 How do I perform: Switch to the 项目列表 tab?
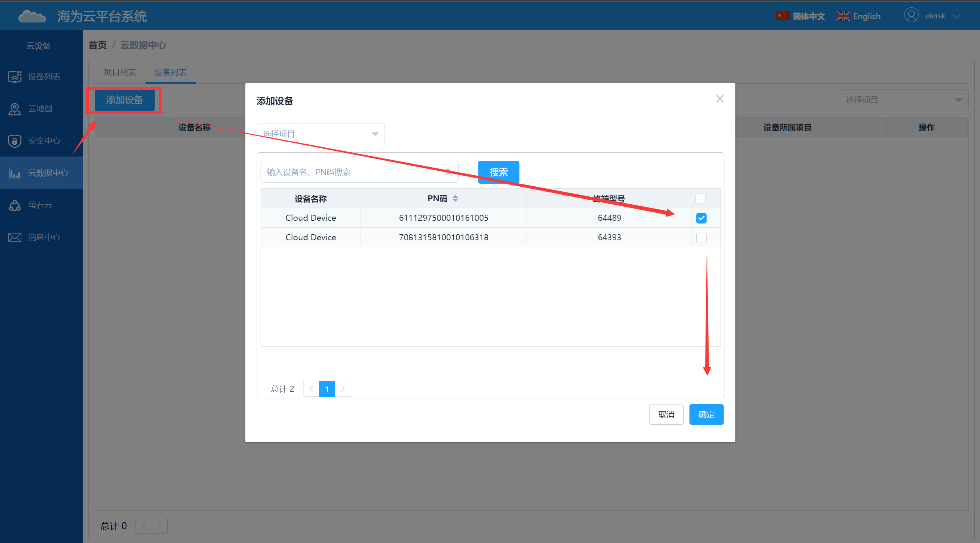click(120, 72)
